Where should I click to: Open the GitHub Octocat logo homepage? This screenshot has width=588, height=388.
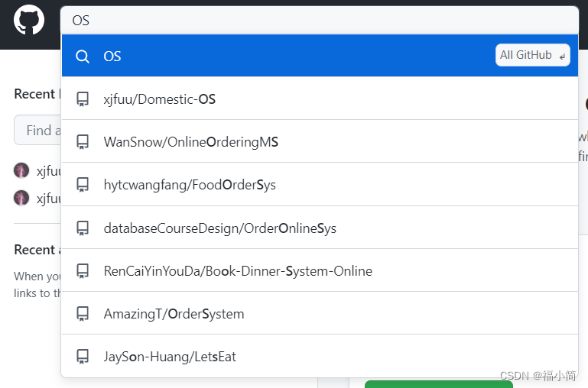(29, 20)
